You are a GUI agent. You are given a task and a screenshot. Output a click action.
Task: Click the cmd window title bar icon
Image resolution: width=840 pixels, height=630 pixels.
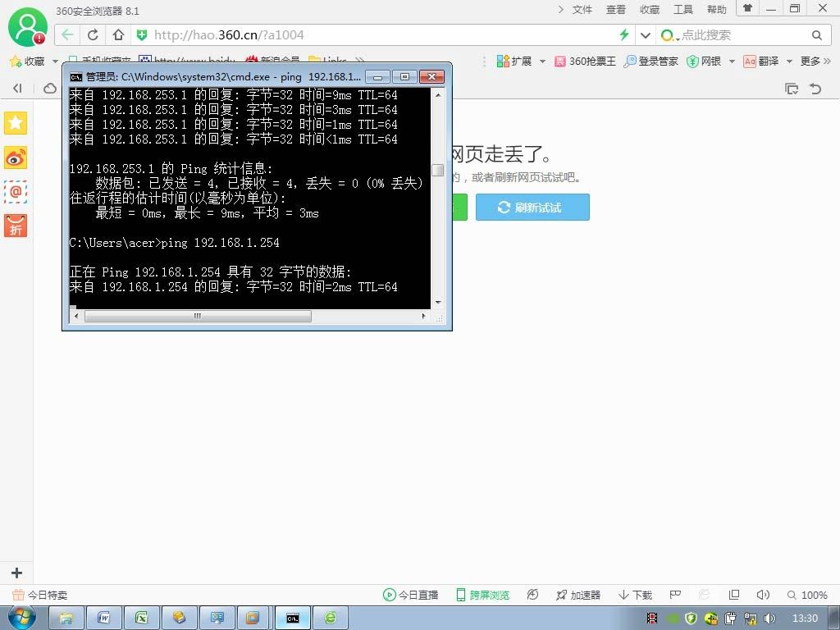pyautogui.click(x=76, y=76)
